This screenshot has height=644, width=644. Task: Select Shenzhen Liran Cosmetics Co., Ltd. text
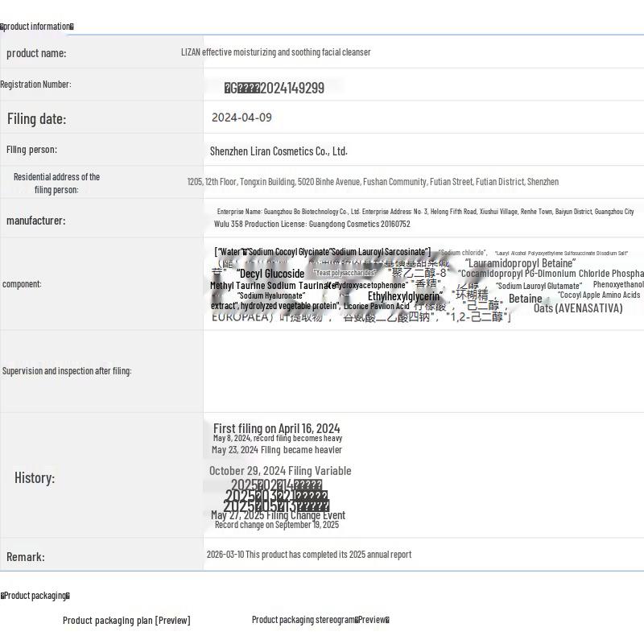click(x=279, y=151)
